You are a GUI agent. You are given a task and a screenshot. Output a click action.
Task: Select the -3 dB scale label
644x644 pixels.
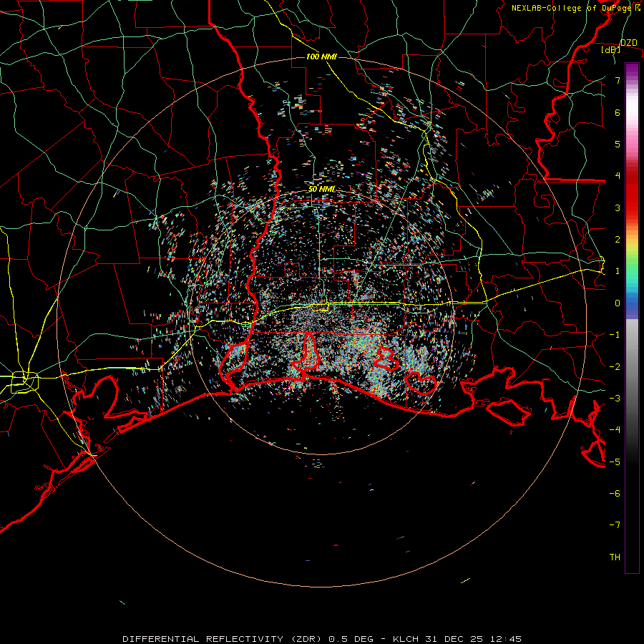615,399
